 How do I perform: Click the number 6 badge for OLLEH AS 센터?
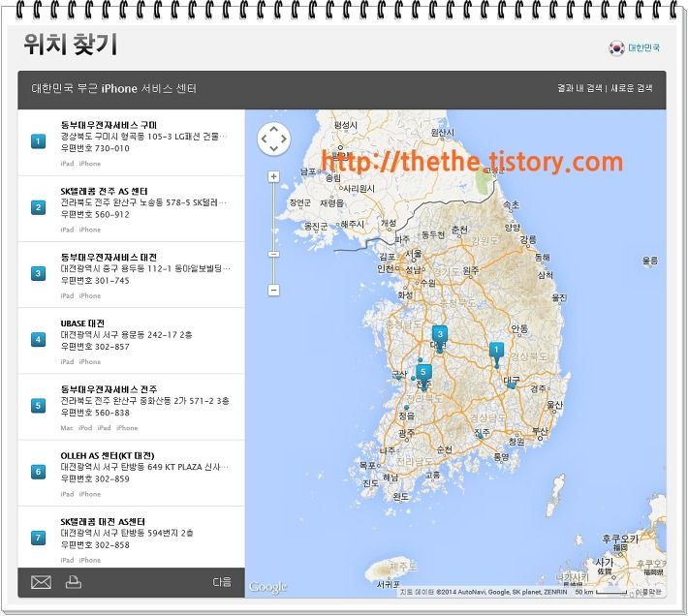click(x=38, y=472)
